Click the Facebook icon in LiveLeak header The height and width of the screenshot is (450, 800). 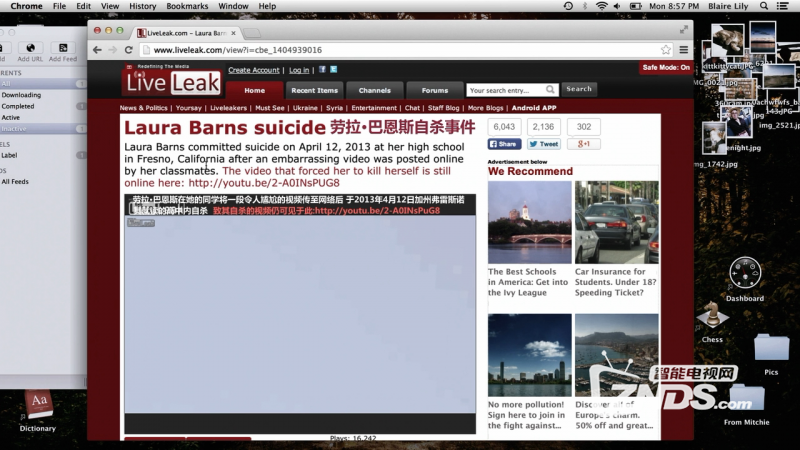point(322,69)
